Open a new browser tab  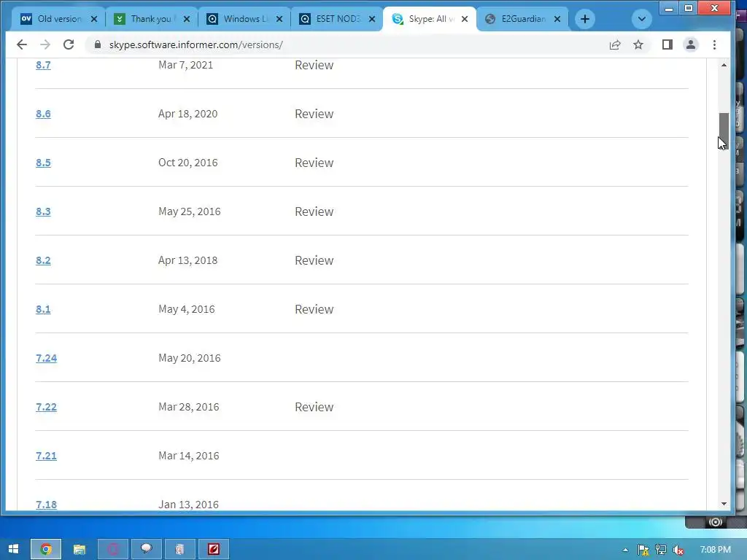(585, 19)
